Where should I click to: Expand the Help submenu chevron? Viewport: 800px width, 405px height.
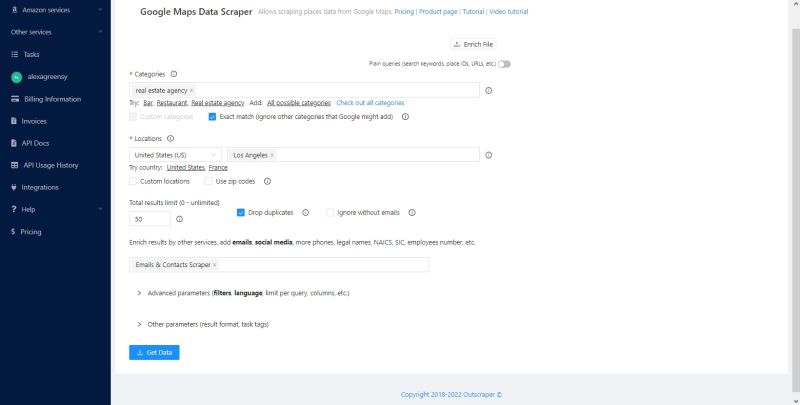click(99, 209)
